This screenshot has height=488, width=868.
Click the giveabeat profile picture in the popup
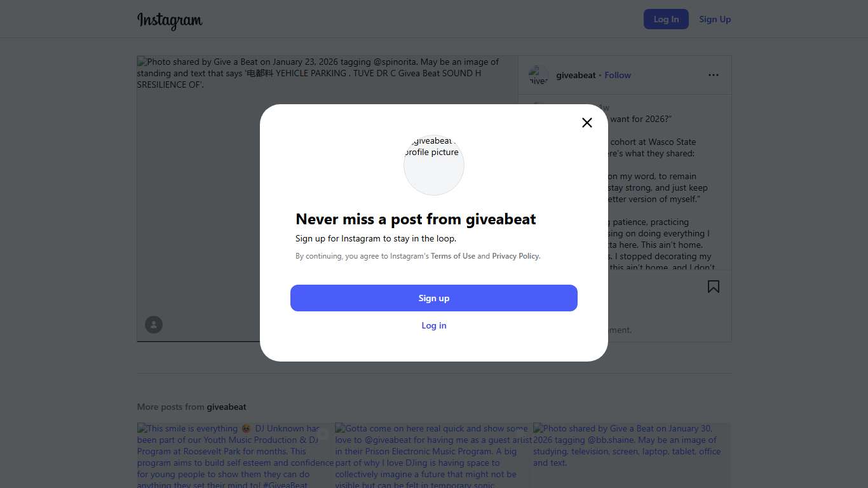(x=433, y=165)
